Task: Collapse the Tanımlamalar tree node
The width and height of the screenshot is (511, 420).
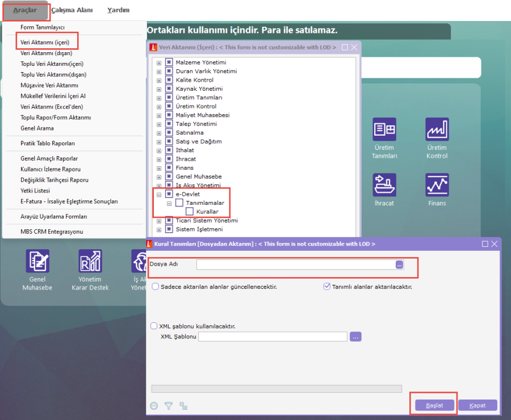Action: coord(169,203)
